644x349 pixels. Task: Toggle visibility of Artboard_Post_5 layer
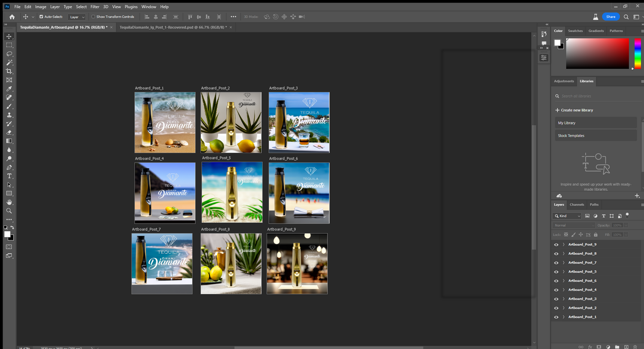click(556, 272)
